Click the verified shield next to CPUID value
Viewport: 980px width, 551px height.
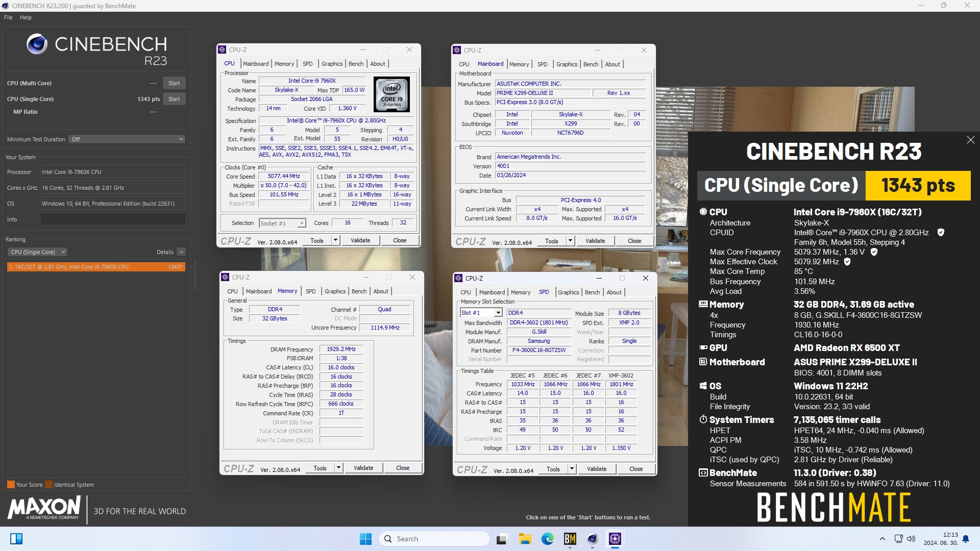click(x=941, y=232)
